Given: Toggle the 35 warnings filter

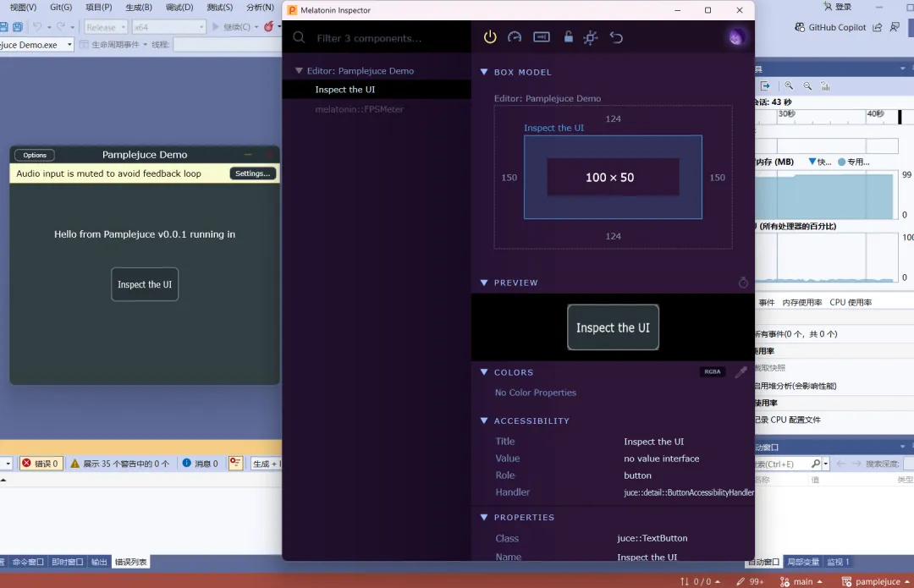Looking at the screenshot, I should 120,464.
